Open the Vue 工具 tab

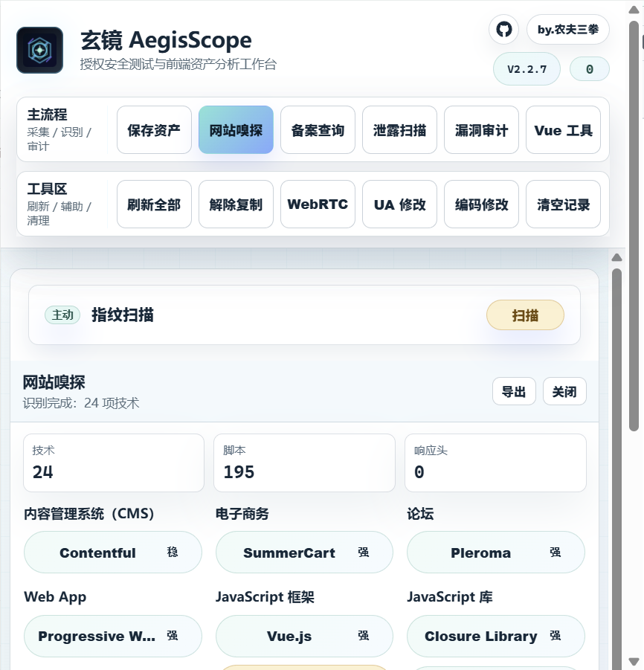click(563, 130)
